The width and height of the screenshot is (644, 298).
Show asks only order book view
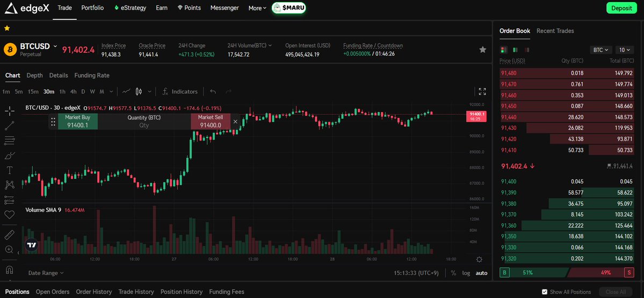click(526, 49)
